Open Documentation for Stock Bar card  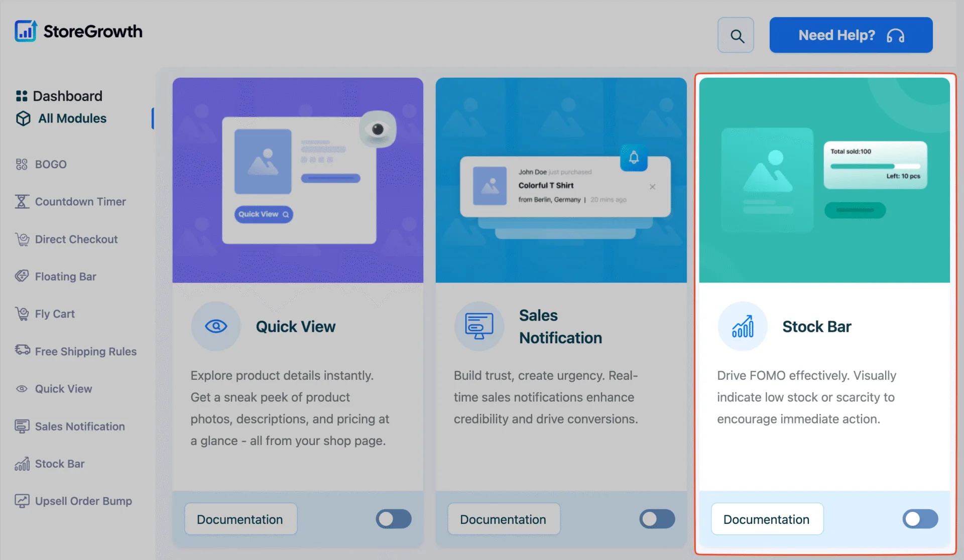767,519
